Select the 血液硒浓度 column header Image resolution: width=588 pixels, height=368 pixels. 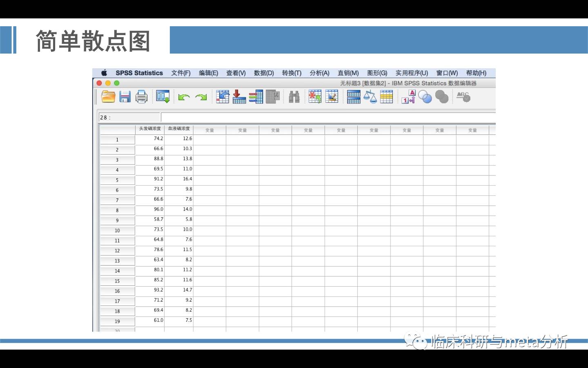pyautogui.click(x=179, y=129)
